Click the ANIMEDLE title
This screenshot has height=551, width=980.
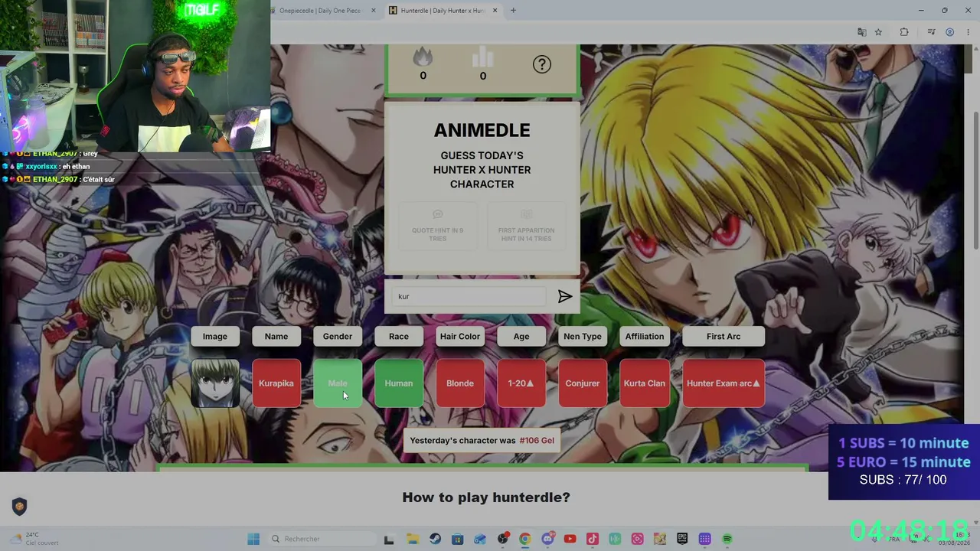482,131
